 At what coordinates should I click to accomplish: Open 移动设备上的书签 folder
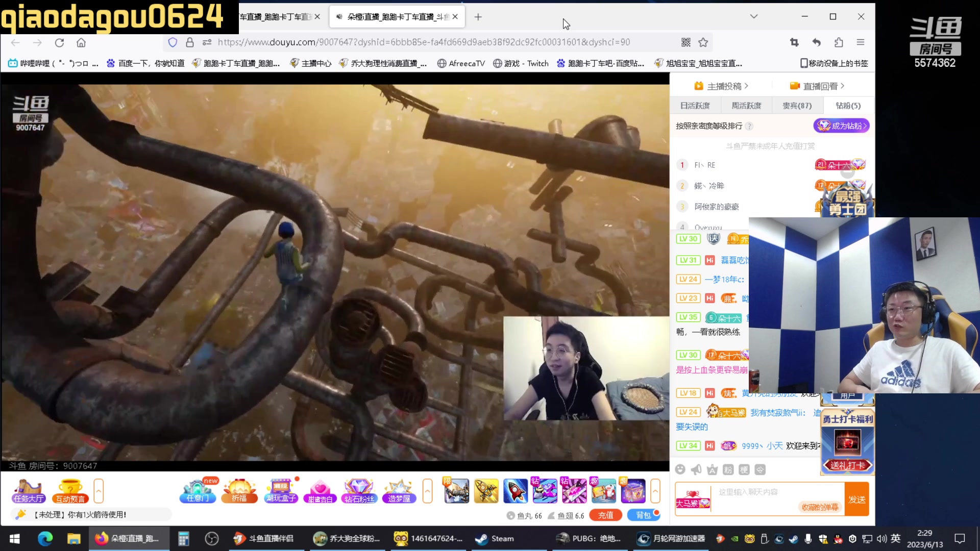coord(834,63)
